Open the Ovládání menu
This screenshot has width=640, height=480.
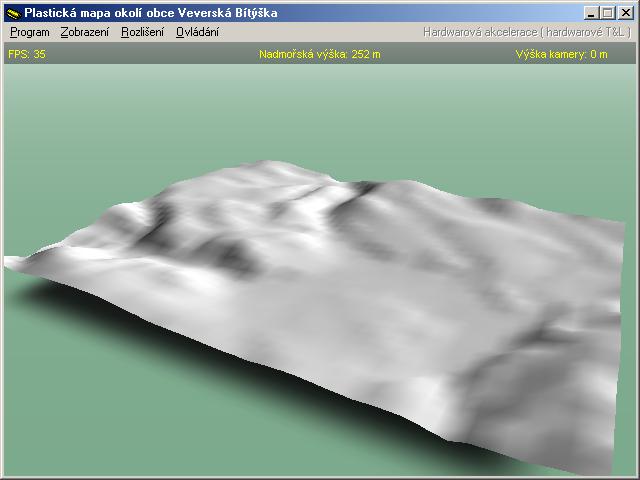tap(197, 32)
